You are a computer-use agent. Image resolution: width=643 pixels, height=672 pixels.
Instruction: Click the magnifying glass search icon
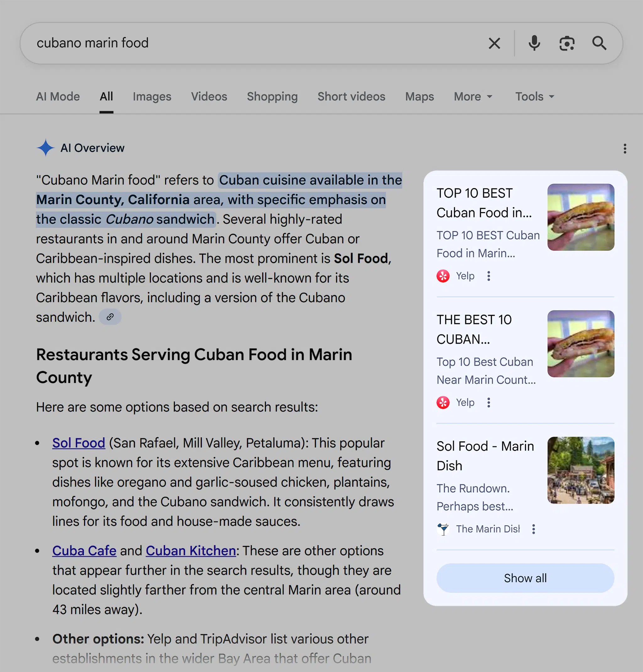(x=599, y=43)
